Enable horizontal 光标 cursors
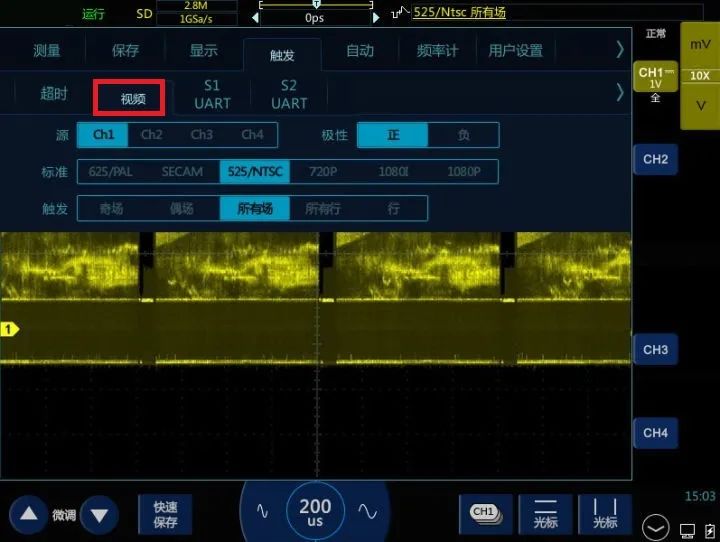 [546, 514]
